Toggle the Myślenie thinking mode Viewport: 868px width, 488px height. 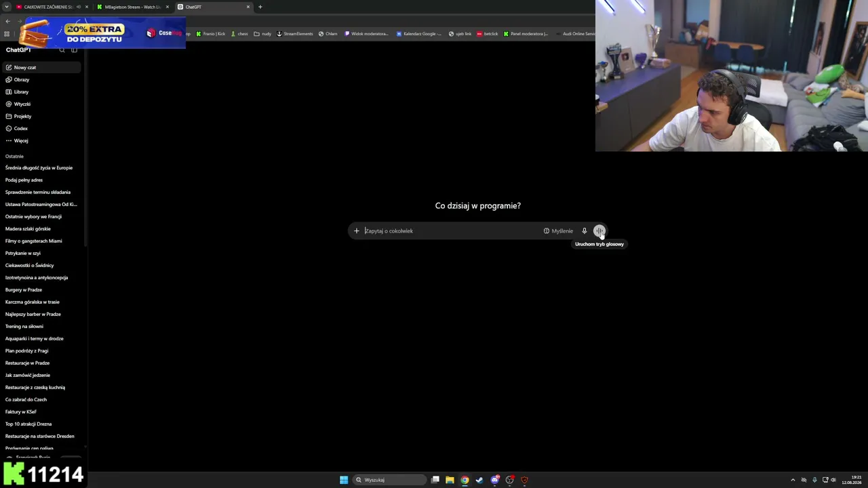pyautogui.click(x=558, y=231)
